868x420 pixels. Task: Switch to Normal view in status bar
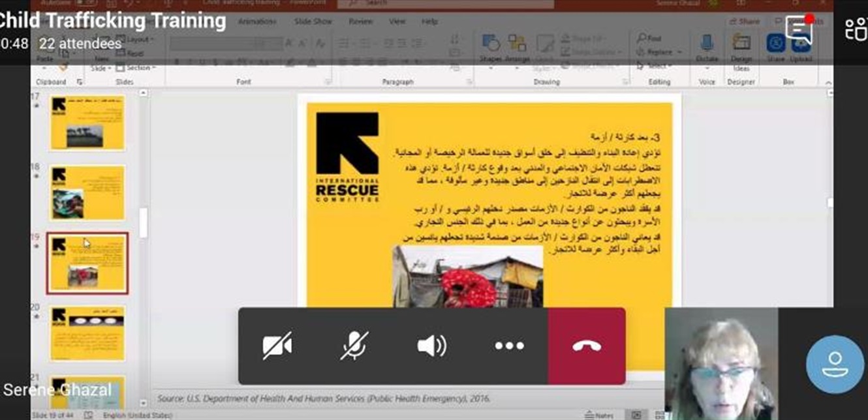(636, 415)
